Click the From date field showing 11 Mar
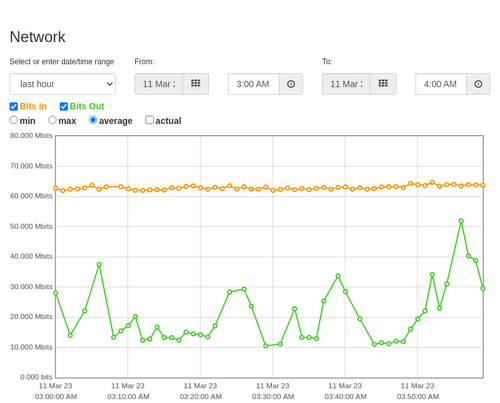This screenshot has height=403, width=500. pos(159,84)
